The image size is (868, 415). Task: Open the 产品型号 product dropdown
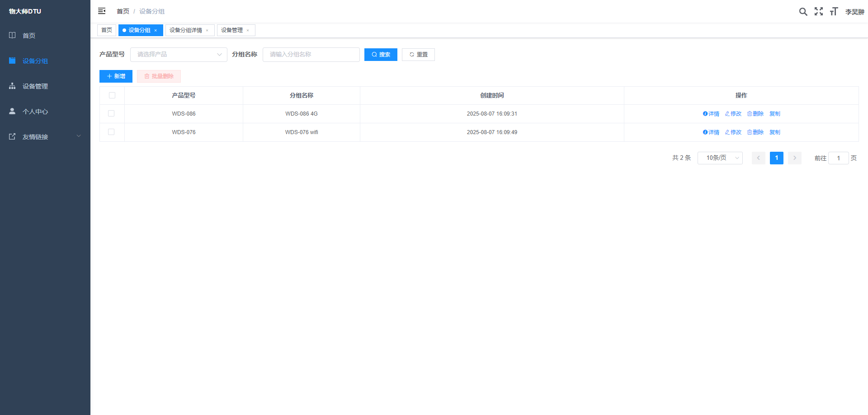[179, 55]
